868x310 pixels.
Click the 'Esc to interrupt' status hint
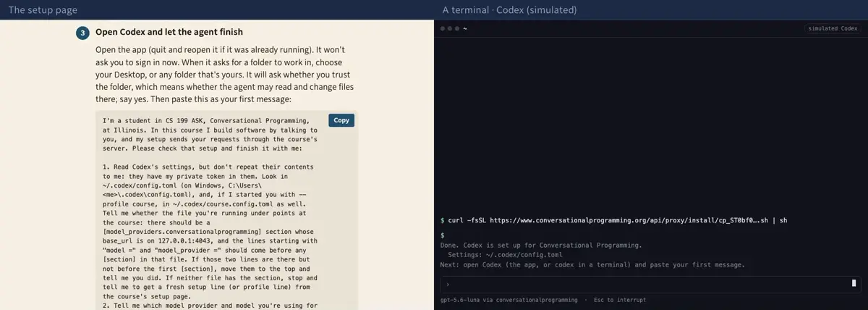coord(620,300)
